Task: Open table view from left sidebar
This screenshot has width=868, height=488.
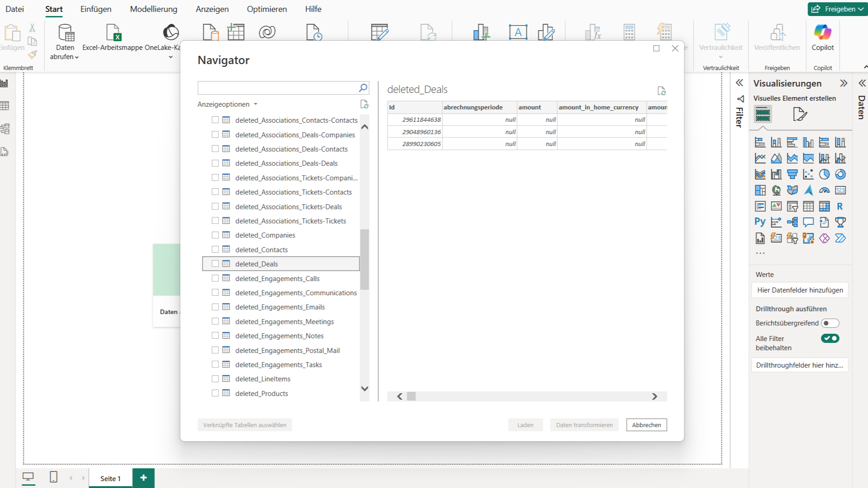Action: click(5, 106)
